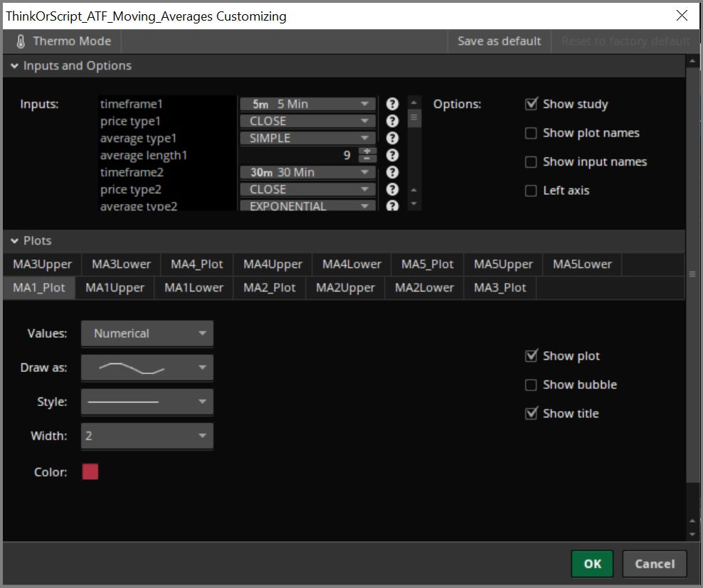Image resolution: width=703 pixels, height=588 pixels.
Task: Click help icon next to price type1
Action: 392,121
